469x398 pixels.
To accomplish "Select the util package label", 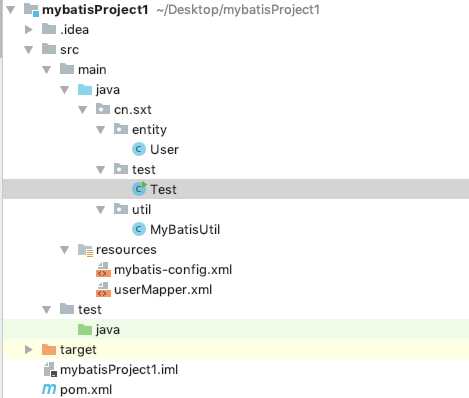I will pyautogui.click(x=141, y=210).
